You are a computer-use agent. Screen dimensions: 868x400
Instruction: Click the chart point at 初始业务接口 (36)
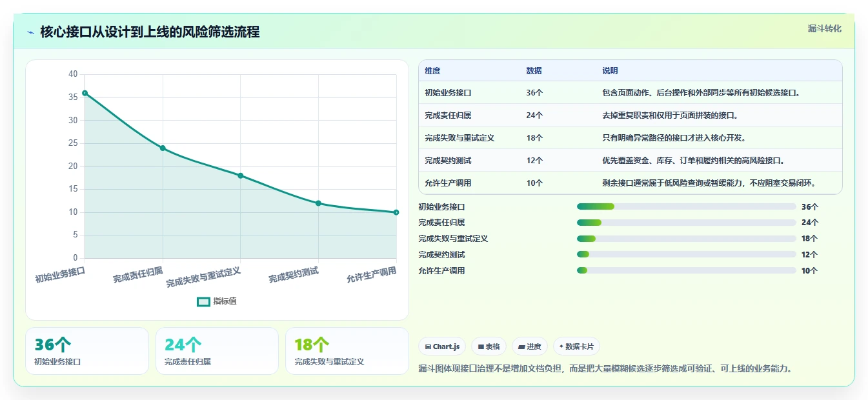[x=85, y=93]
